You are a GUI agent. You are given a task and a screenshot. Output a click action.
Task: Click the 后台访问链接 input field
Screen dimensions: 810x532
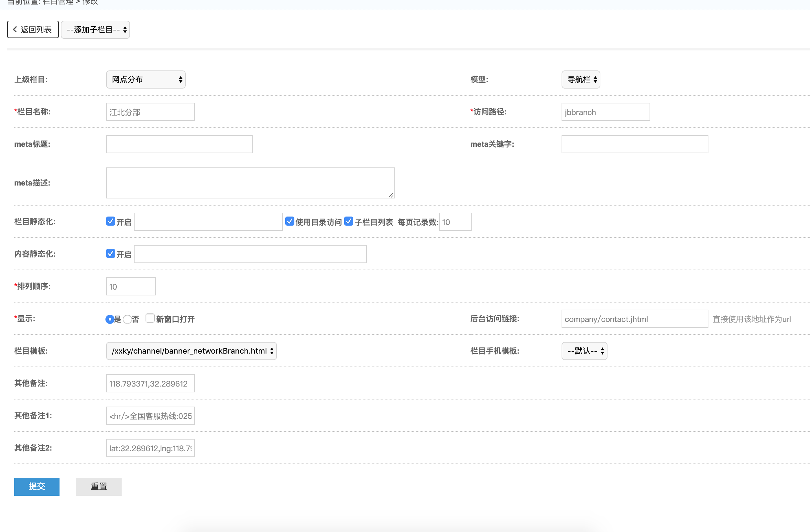(634, 319)
